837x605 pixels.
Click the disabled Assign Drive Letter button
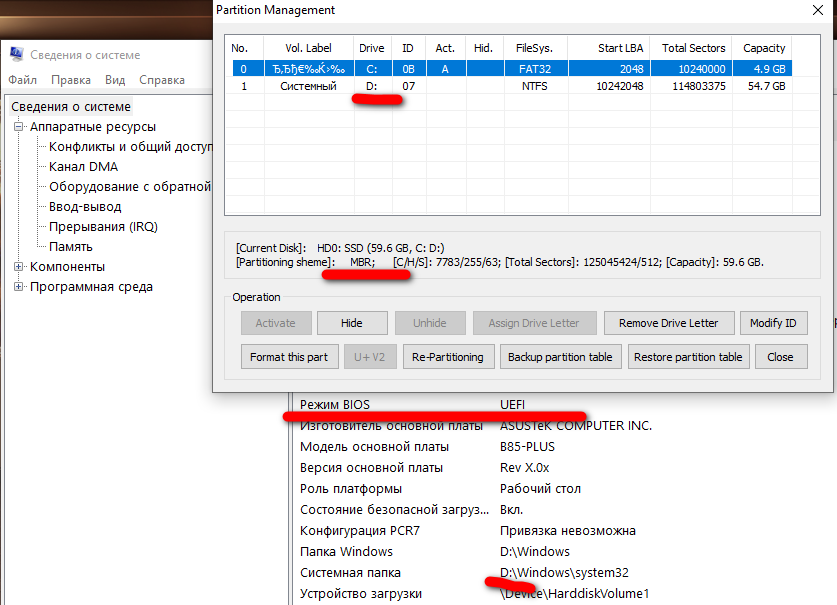[534, 323]
